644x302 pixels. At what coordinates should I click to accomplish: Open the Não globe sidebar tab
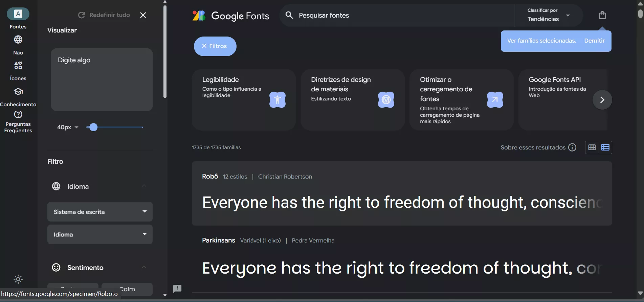pyautogui.click(x=18, y=44)
